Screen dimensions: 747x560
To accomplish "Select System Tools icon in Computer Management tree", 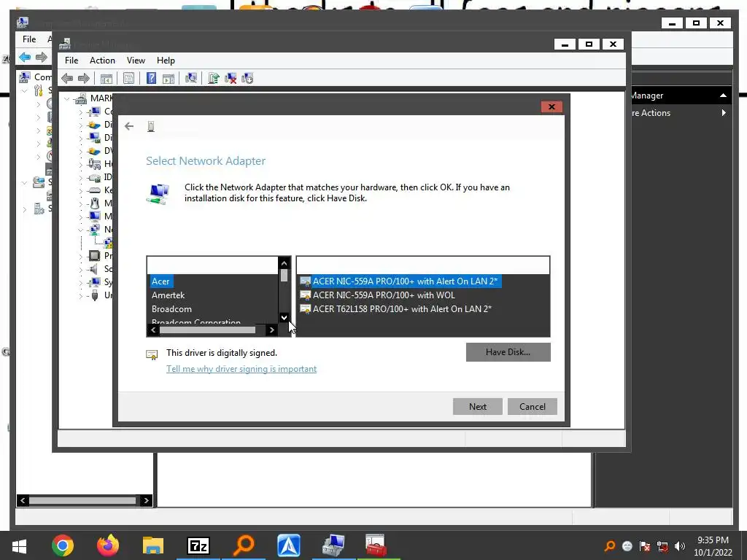I will coord(38,90).
